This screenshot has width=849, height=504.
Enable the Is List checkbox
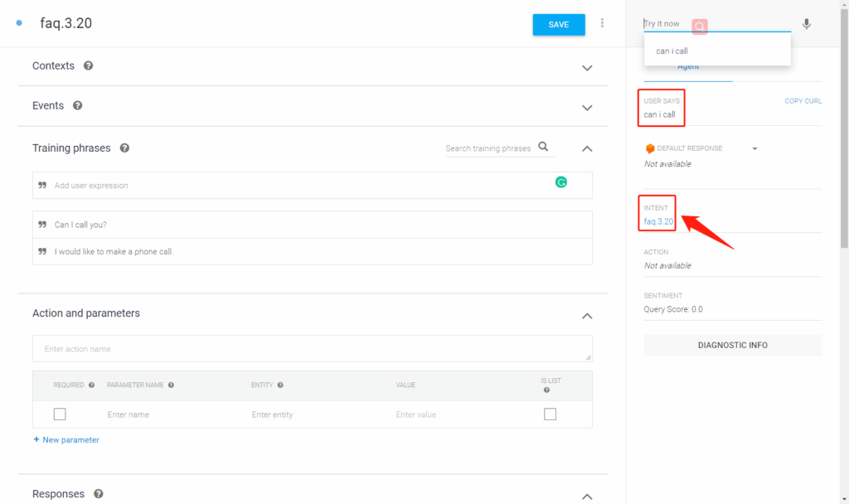pyautogui.click(x=550, y=414)
